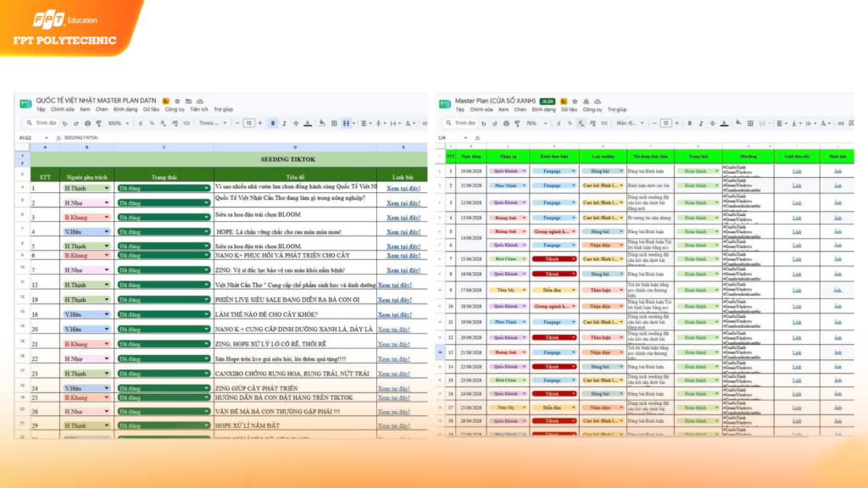Open 'Xem tại đây!' link for STT 1
868x488 pixels.
click(403, 189)
